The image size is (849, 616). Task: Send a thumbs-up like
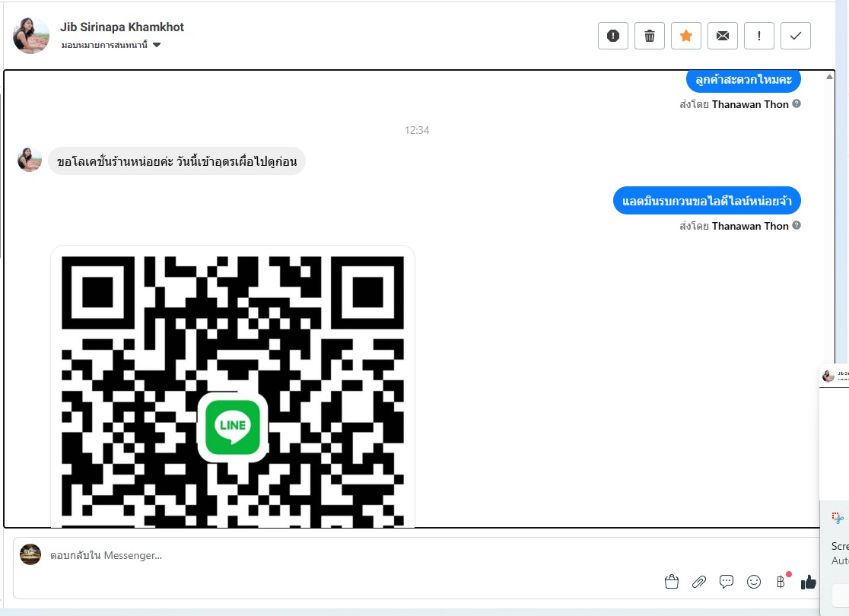(x=809, y=582)
